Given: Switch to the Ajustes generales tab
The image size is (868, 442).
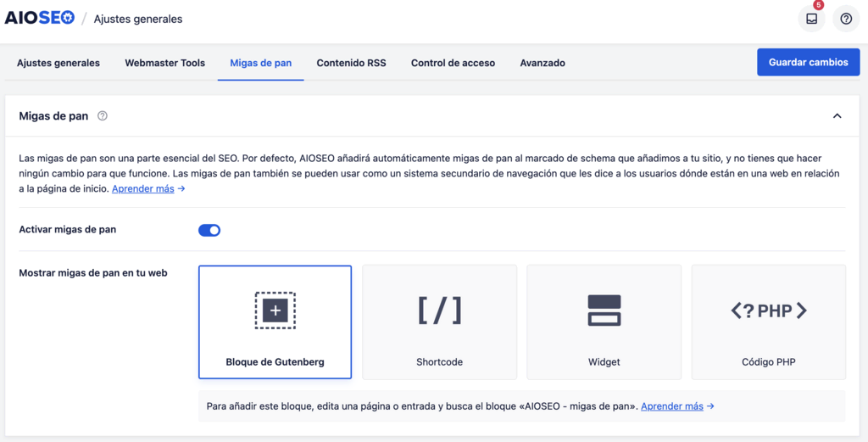Looking at the screenshot, I should pyautogui.click(x=58, y=63).
